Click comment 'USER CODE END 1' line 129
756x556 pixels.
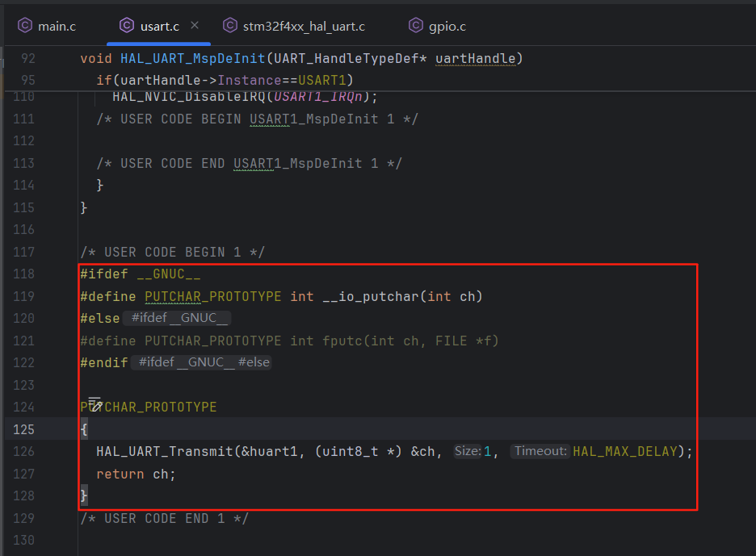point(165,518)
